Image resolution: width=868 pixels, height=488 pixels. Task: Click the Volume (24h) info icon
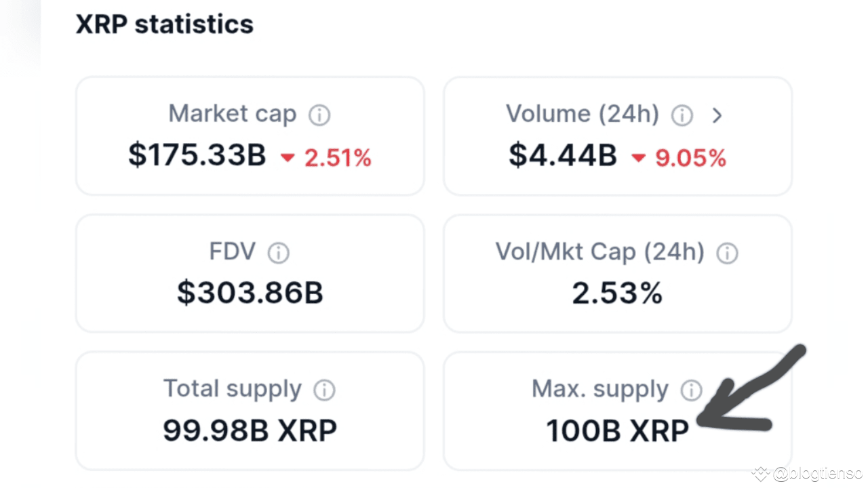click(x=682, y=115)
